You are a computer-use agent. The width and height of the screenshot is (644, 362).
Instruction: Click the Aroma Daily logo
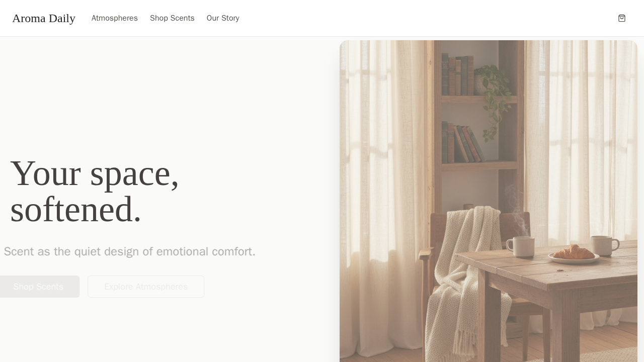[44, 18]
